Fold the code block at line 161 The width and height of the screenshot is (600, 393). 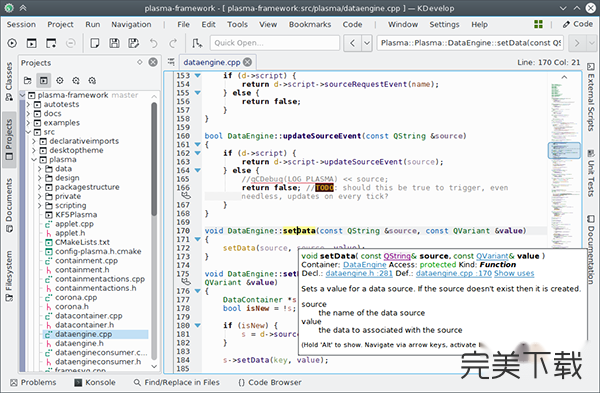pyautogui.click(x=197, y=144)
